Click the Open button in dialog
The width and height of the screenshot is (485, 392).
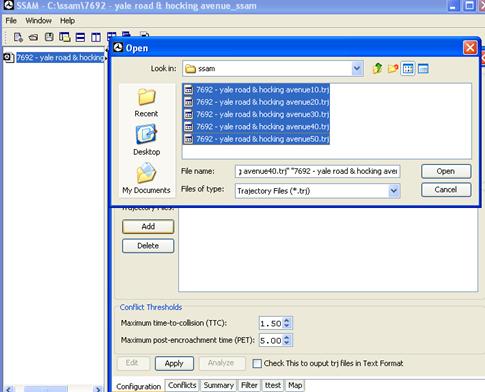tap(446, 171)
